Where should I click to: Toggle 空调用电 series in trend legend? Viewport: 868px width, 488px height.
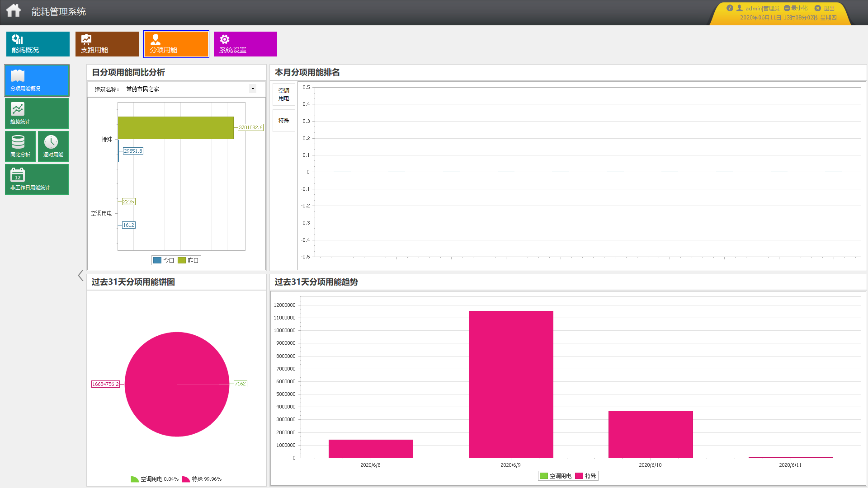coord(556,476)
